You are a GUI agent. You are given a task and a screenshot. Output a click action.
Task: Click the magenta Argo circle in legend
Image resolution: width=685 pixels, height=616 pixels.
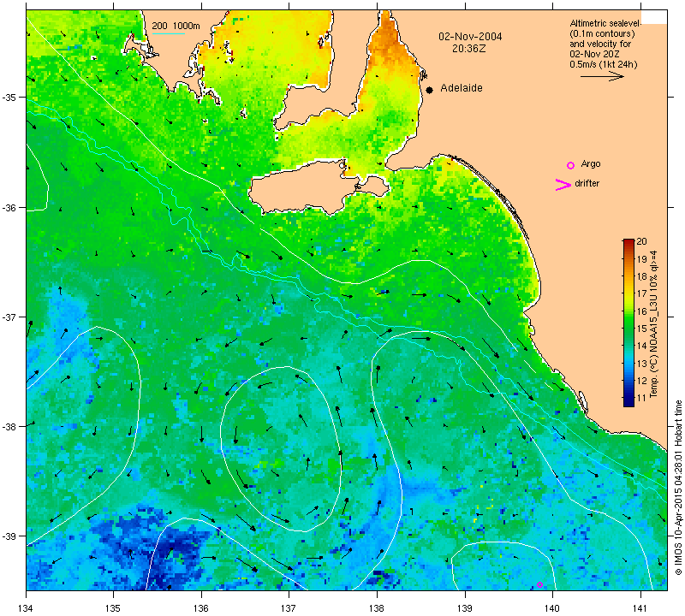point(570,165)
